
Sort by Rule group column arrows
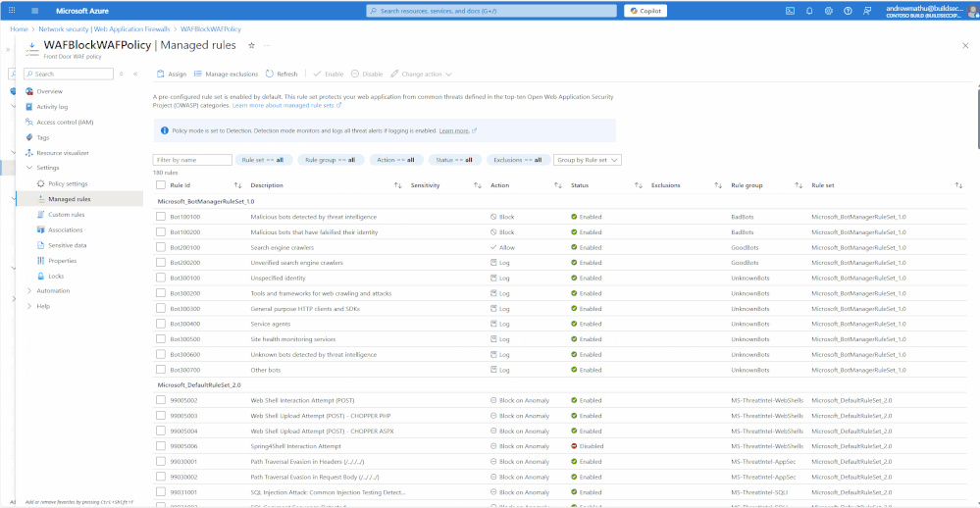tap(799, 185)
